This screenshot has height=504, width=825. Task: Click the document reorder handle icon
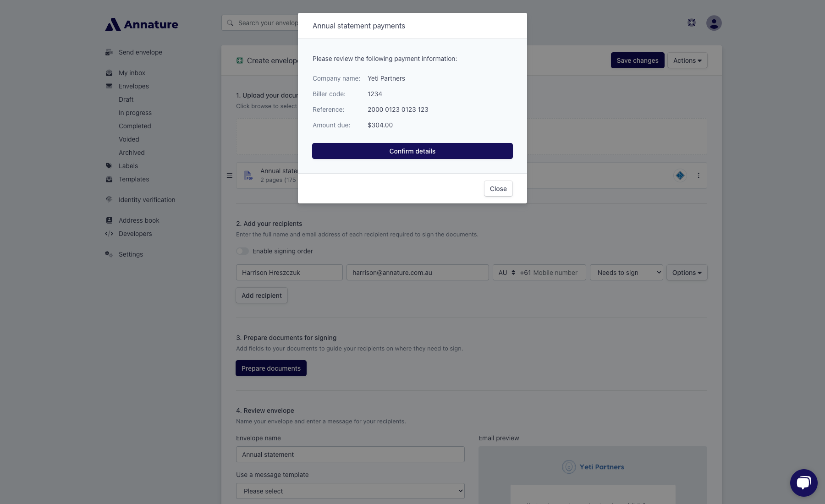tap(230, 175)
